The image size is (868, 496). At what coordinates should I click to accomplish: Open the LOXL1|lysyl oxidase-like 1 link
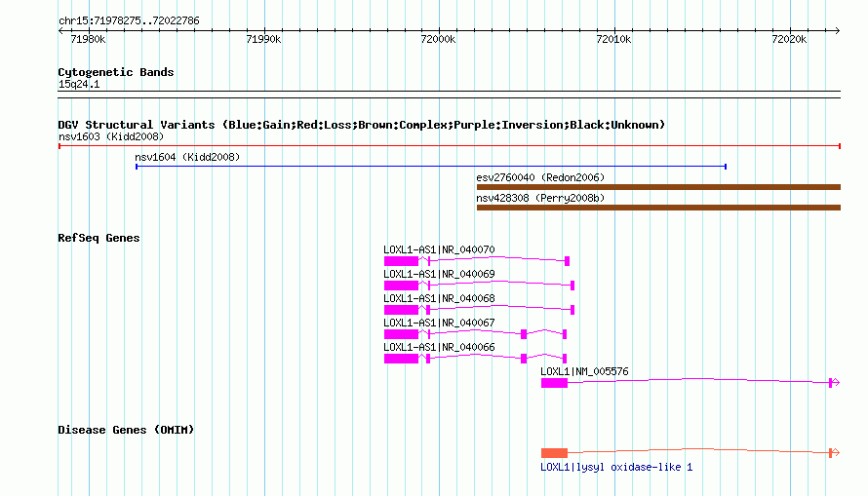point(616,467)
